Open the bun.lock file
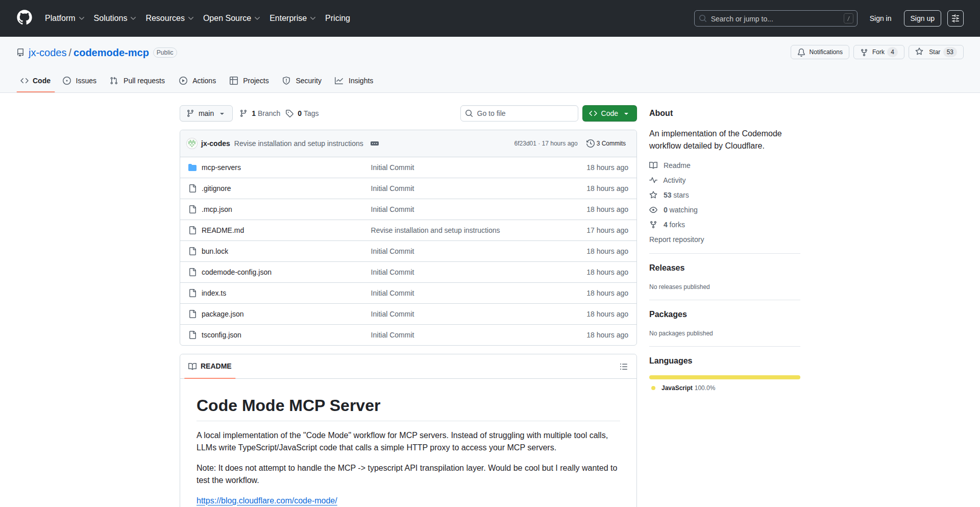This screenshot has height=507, width=980. 215,251
